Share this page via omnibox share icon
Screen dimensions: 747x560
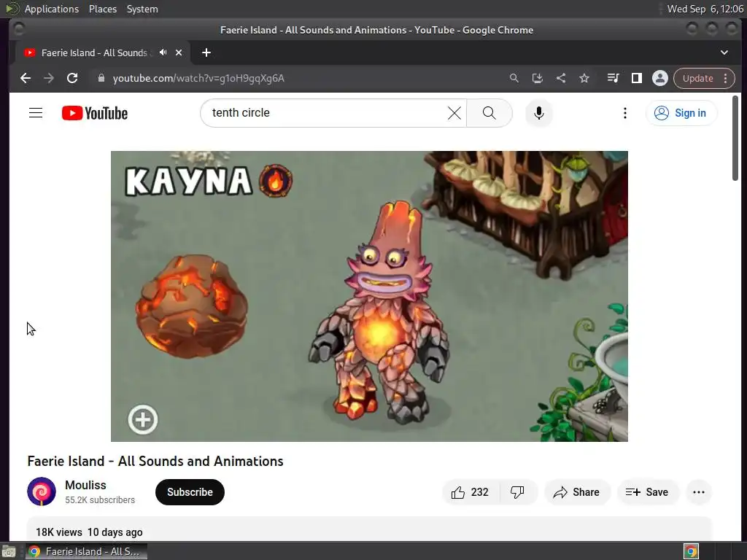(x=561, y=78)
